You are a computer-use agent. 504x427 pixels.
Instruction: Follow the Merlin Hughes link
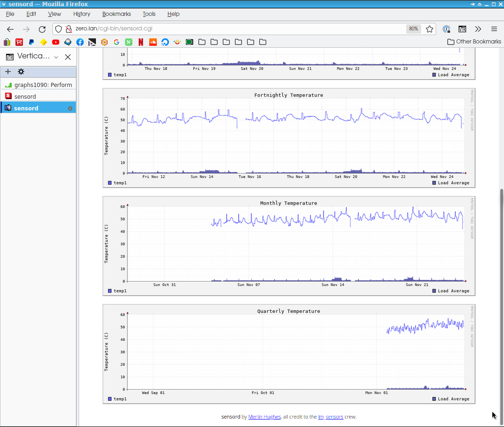click(264, 417)
